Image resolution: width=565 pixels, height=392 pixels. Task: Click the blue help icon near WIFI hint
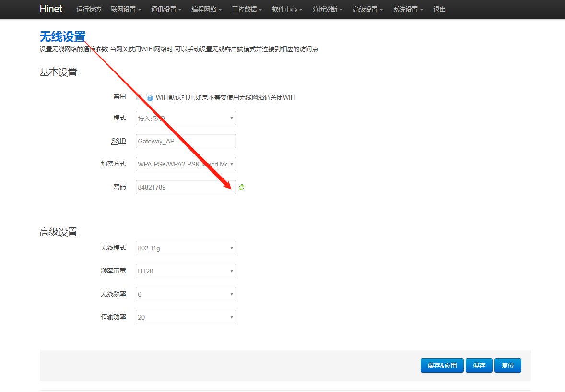point(150,98)
